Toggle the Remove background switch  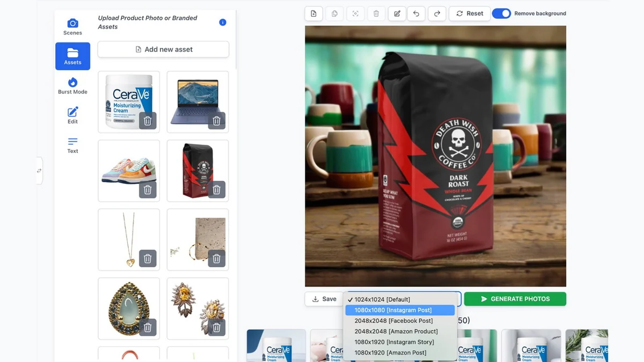point(501,13)
